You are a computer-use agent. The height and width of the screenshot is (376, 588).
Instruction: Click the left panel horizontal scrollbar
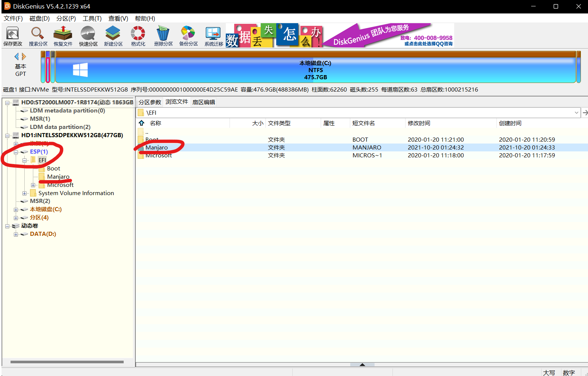point(67,362)
